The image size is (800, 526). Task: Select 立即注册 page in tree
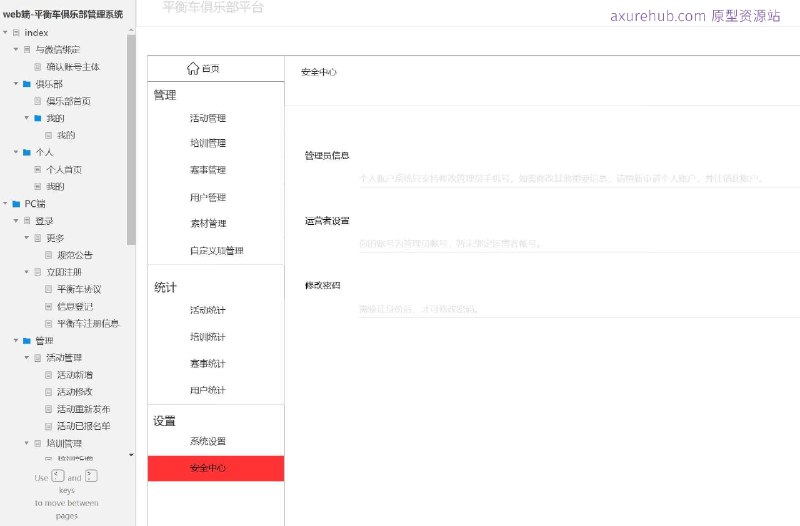click(x=64, y=272)
